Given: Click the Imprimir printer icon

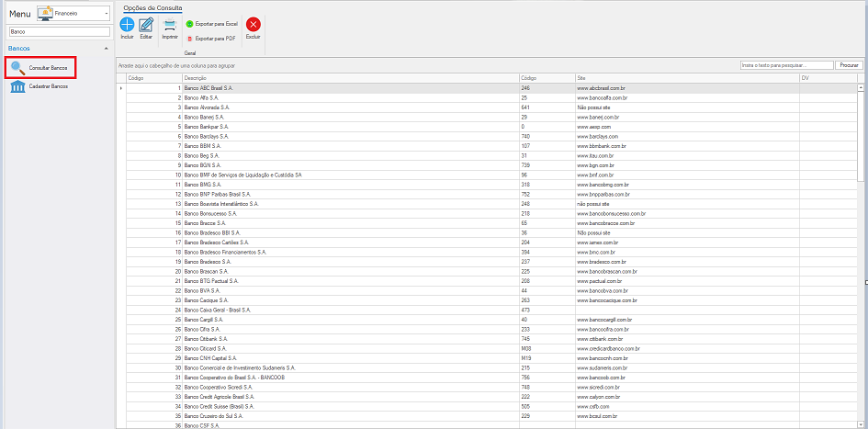Looking at the screenshot, I should click(x=170, y=25).
